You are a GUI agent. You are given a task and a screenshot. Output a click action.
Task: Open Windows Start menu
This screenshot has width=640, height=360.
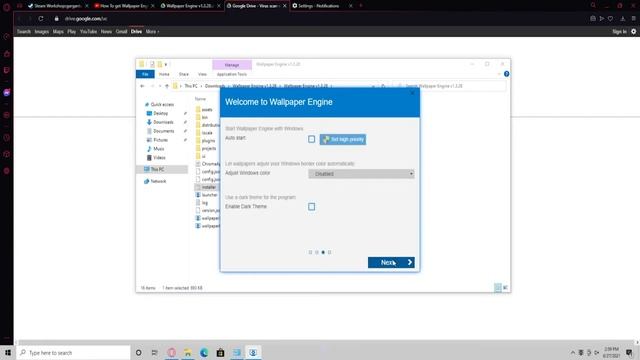click(8, 352)
